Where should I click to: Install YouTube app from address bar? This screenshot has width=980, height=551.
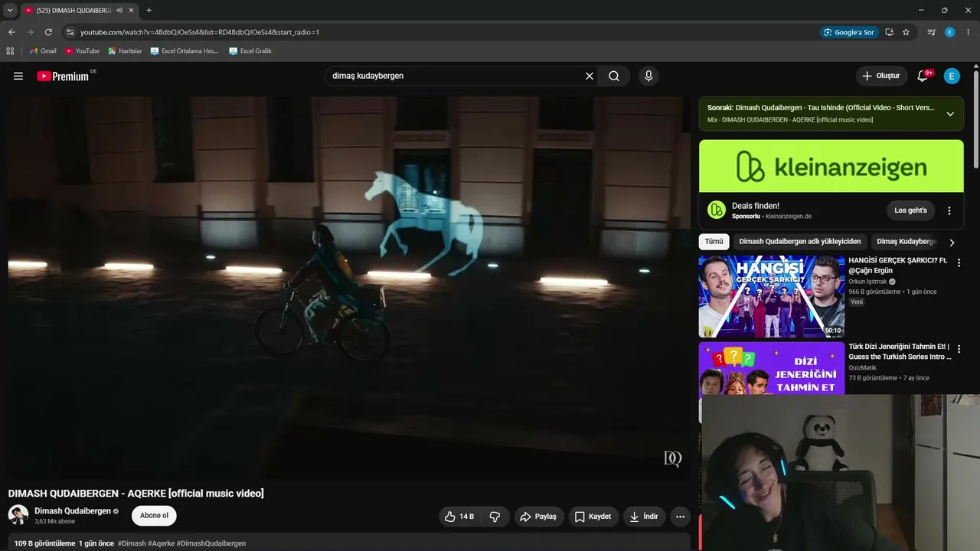coord(890,32)
